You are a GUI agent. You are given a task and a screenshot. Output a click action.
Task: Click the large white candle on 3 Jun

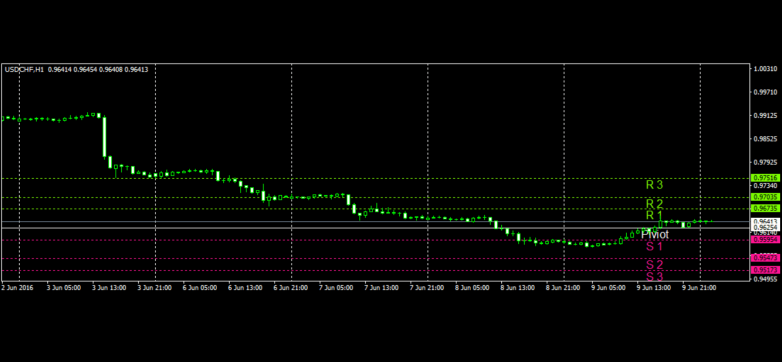(105, 137)
